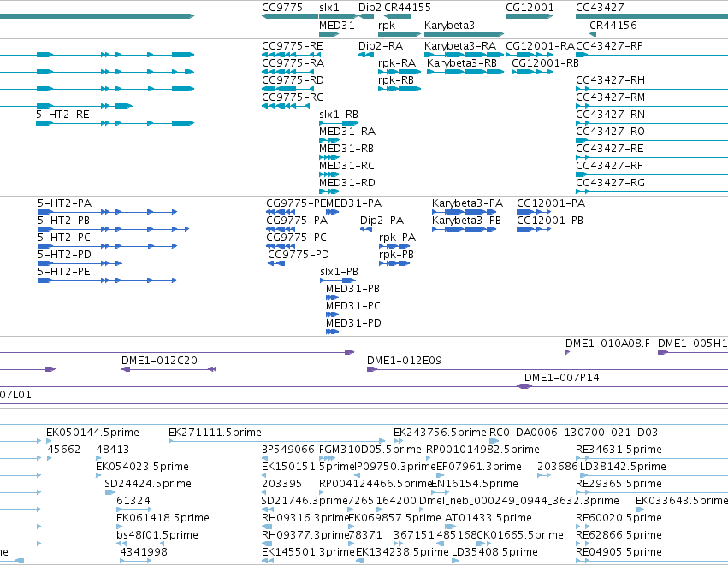Select the CG43427 gene label
The width and height of the screenshot is (728, 565).
point(600,8)
